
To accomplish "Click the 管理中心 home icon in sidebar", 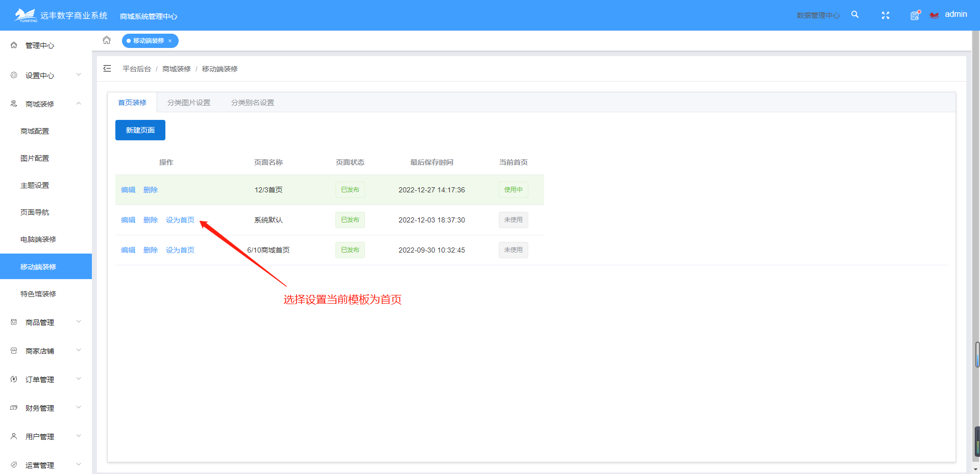I will 14,45.
